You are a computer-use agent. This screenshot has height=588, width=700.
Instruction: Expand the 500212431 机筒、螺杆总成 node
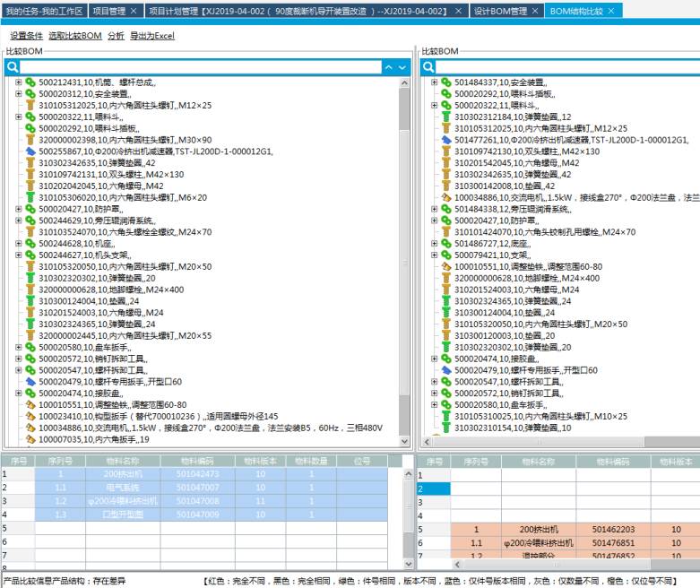pyautogui.click(x=19, y=82)
